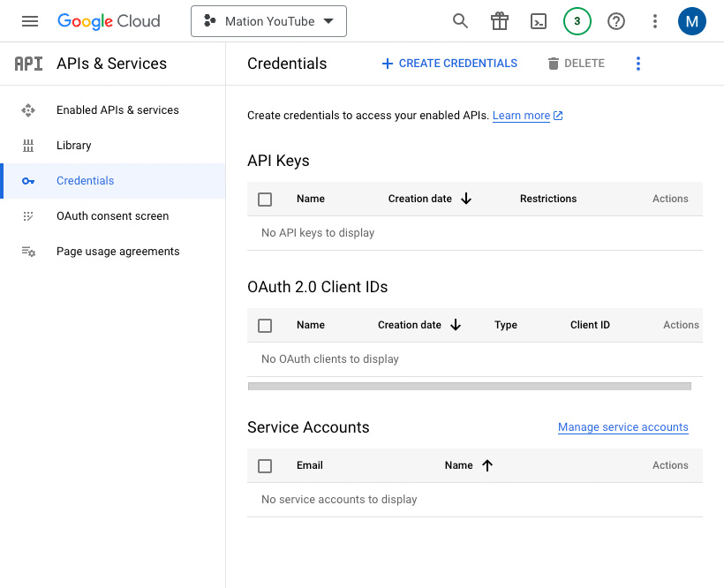Activate Cloud Shell terminal icon
Viewport: 724px width, 588px height.
[x=539, y=21]
